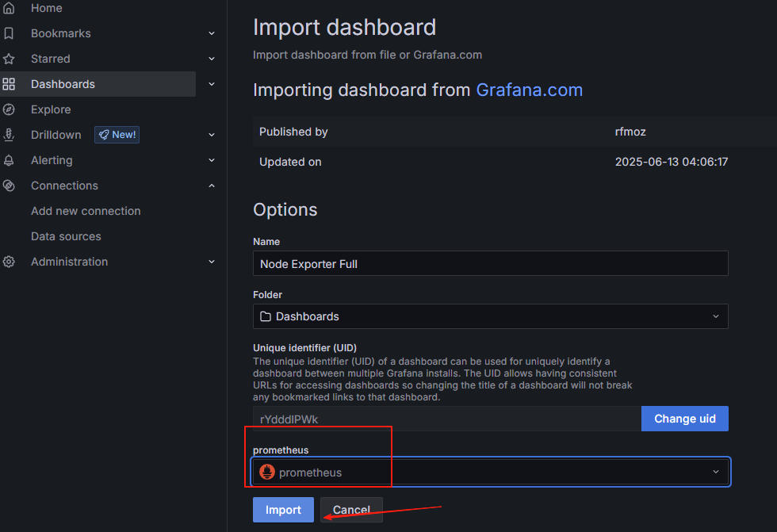Open the Folder dropdown arrow
Image resolution: width=777 pixels, height=532 pixels.
[715, 316]
